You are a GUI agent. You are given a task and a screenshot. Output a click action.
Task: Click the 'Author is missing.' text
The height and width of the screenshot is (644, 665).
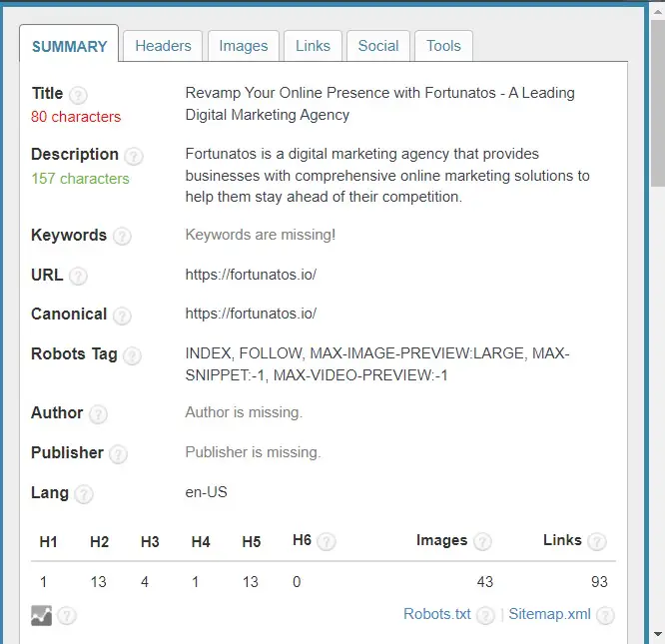click(x=244, y=412)
